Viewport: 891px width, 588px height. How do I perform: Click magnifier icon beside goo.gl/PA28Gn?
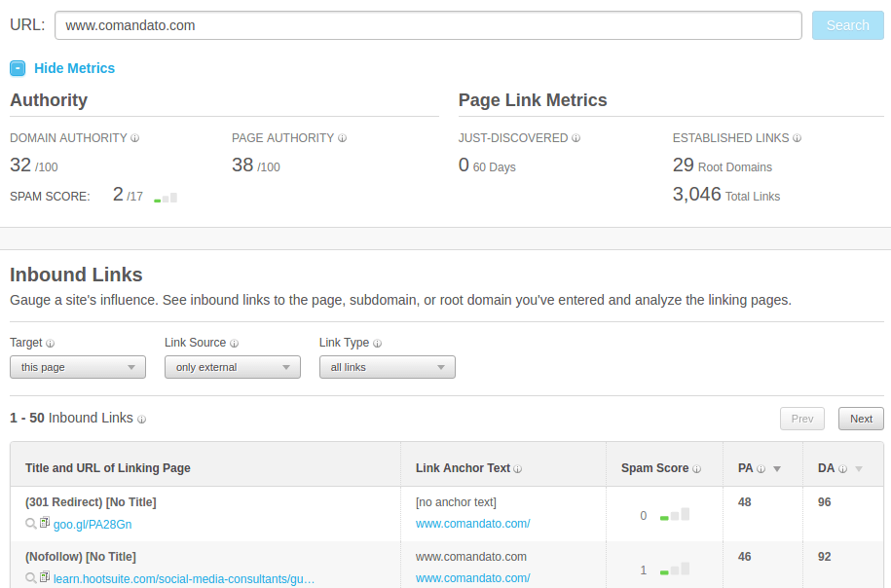click(31, 523)
